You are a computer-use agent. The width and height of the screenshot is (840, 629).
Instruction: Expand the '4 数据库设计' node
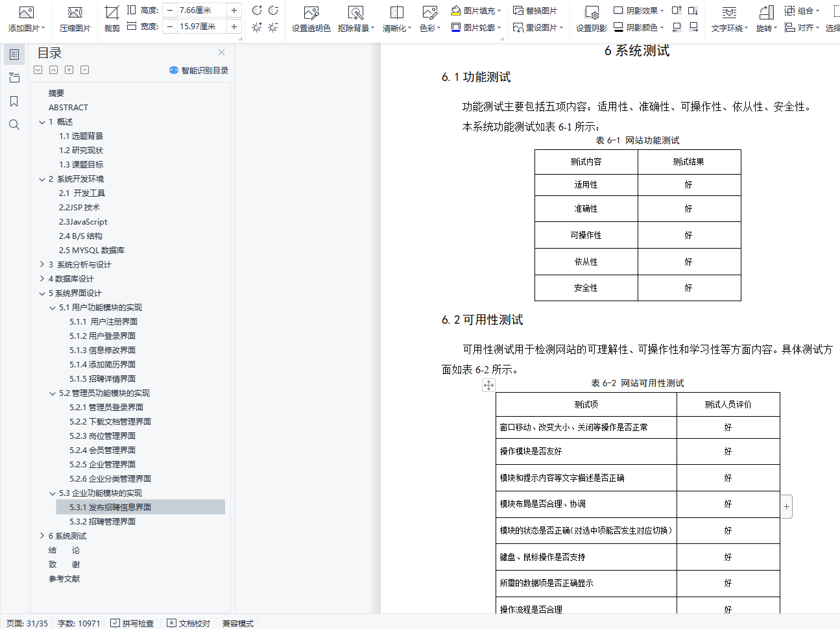(42, 279)
